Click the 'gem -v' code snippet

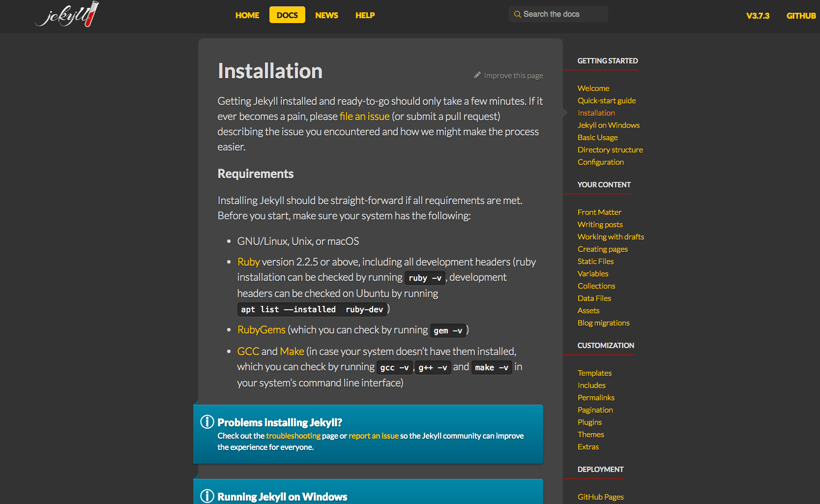coord(448,331)
